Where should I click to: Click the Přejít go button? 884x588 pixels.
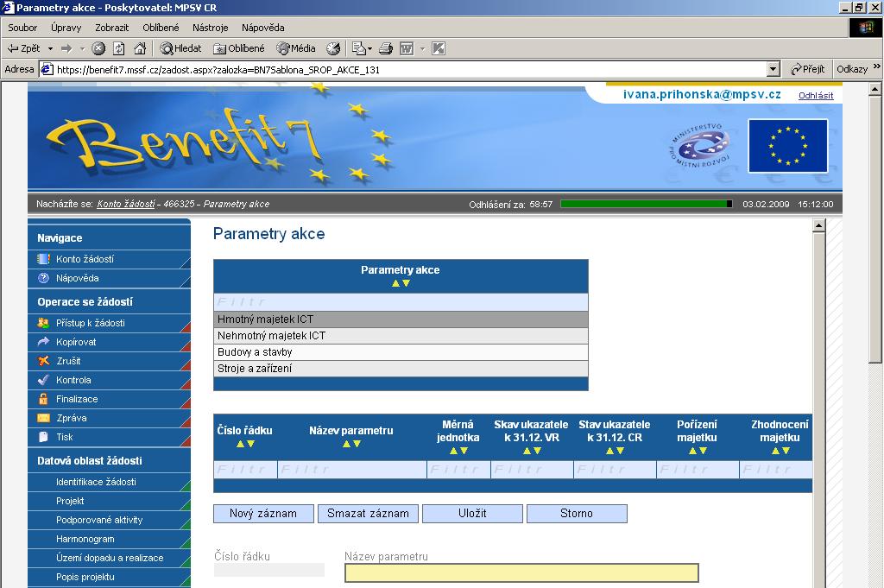(x=808, y=69)
